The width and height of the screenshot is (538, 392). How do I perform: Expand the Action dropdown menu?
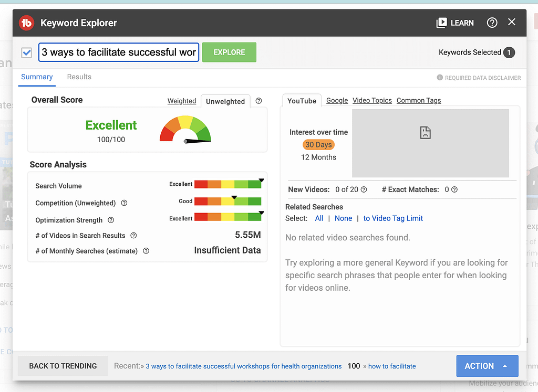click(x=487, y=366)
